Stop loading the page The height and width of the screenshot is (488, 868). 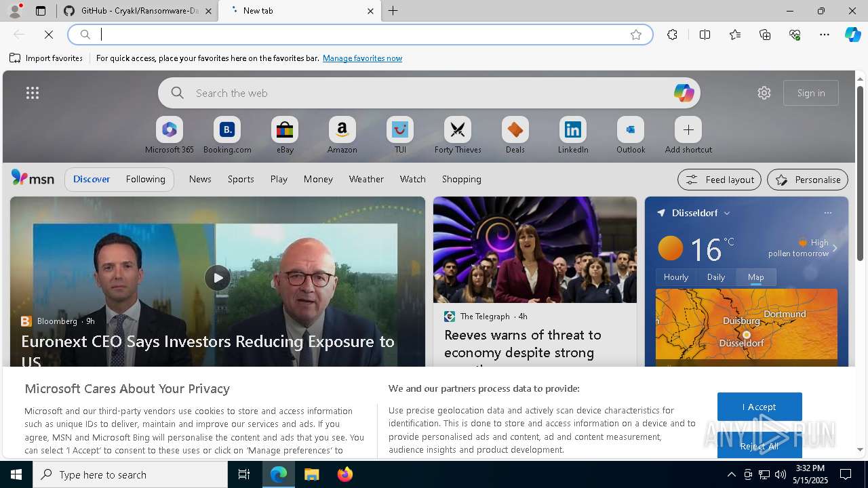tap(49, 35)
